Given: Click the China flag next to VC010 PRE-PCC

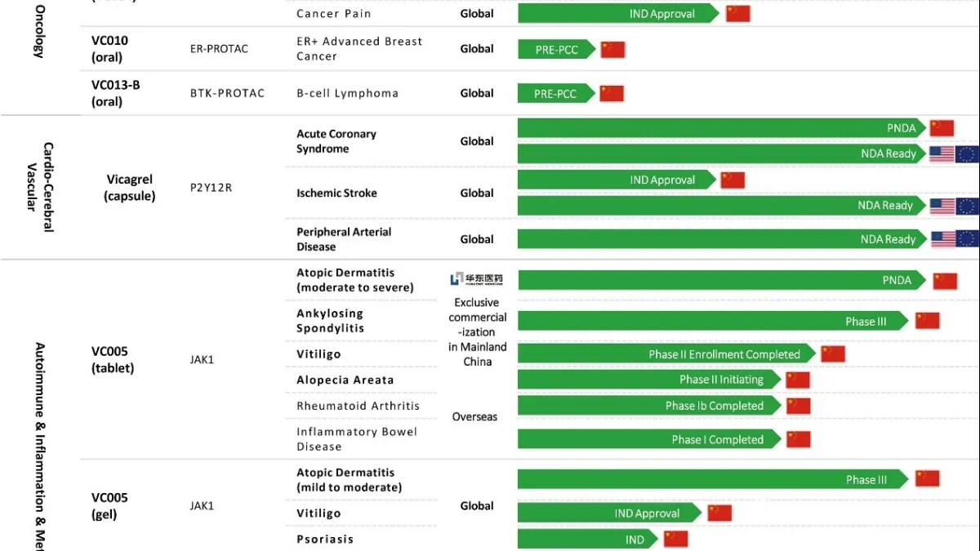Looking at the screenshot, I should [612, 49].
